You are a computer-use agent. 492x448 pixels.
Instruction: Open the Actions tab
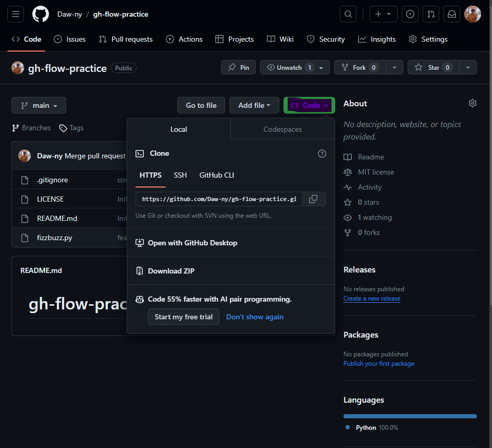184,39
